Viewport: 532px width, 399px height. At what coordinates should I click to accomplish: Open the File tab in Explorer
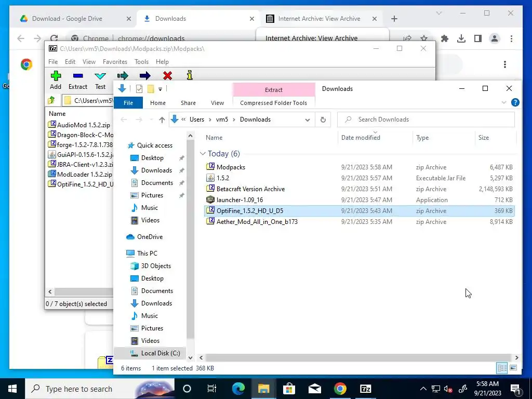click(x=128, y=102)
